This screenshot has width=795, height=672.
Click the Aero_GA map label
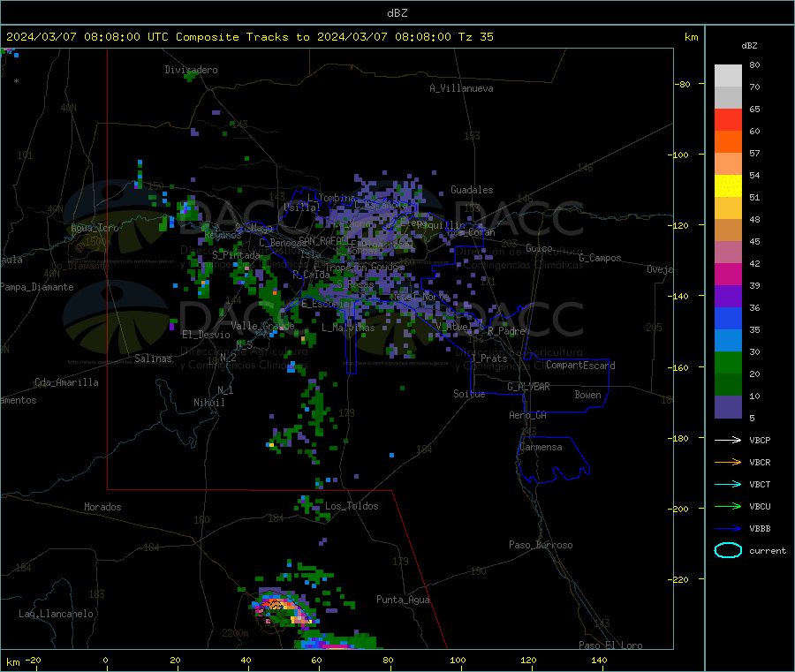coord(528,415)
